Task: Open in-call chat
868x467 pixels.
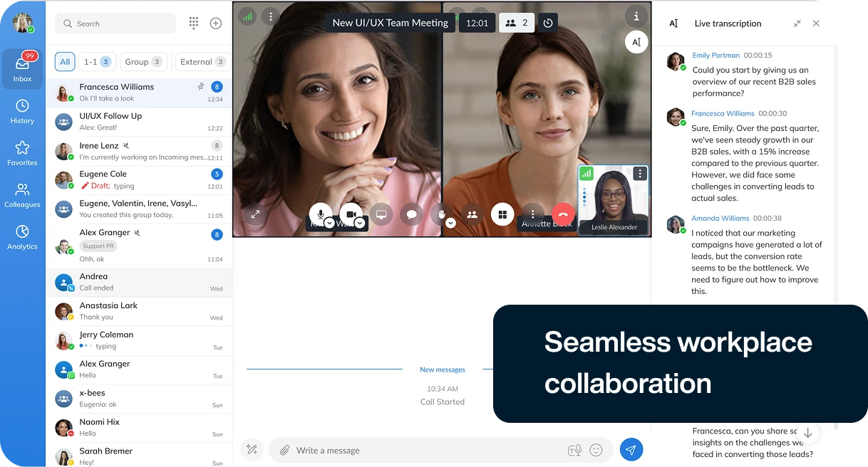Action: [x=411, y=214]
